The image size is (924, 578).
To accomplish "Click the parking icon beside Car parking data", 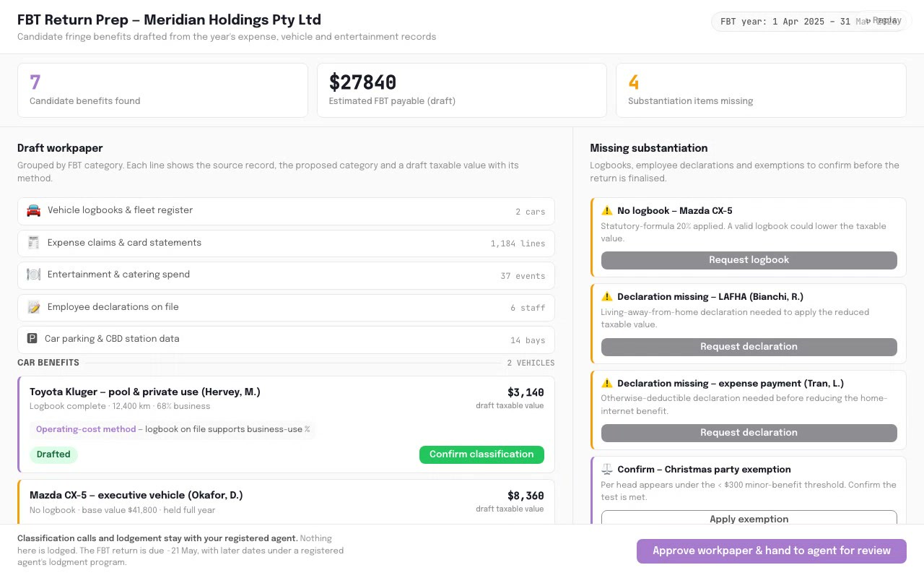I will 32,339.
